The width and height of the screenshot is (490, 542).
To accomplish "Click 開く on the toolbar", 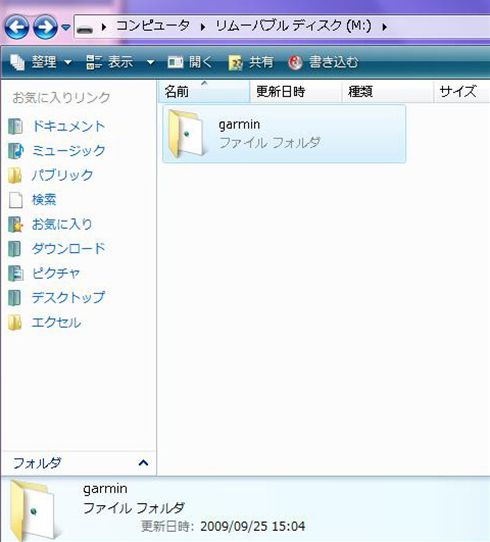I will [190, 62].
